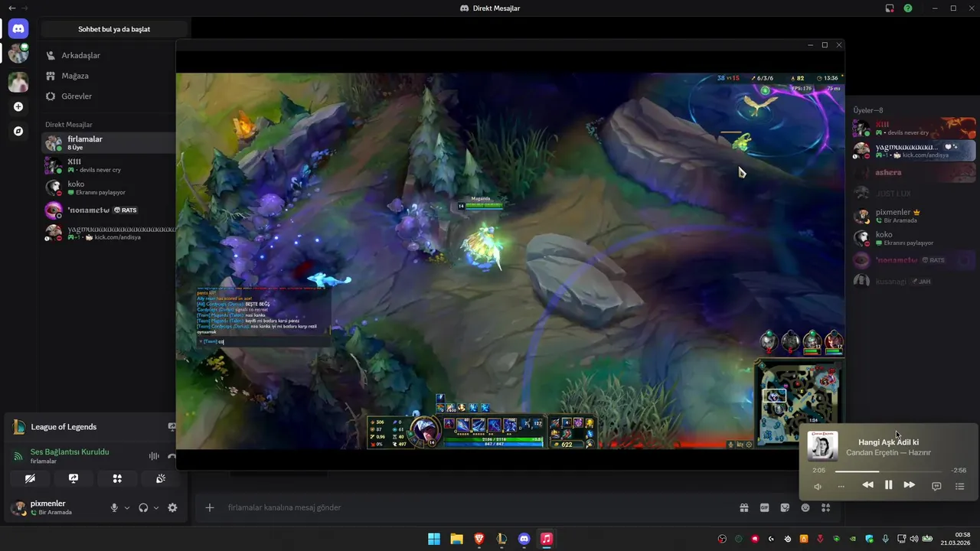980x551 pixels.
Task: Open File Explorer from taskbar
Action: tap(456, 539)
